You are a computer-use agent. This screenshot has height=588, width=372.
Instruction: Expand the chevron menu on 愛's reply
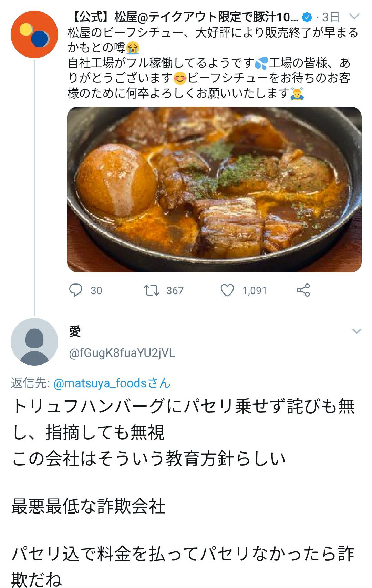(356, 331)
